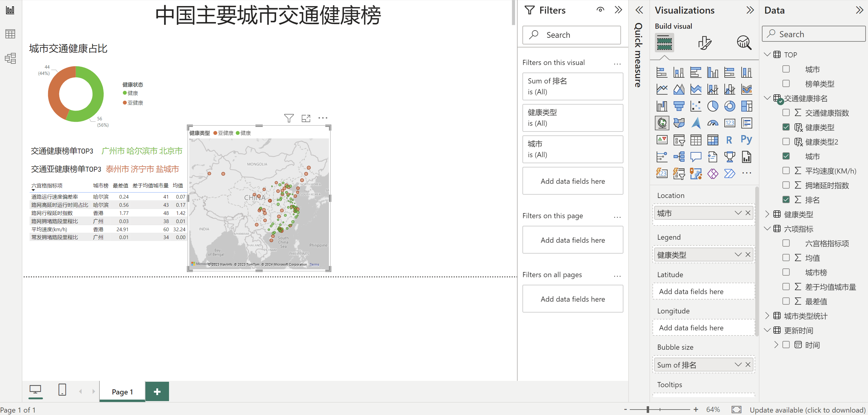This screenshot has height=415, width=868.
Task: Switch to mobile layout icon
Action: pos(62,390)
